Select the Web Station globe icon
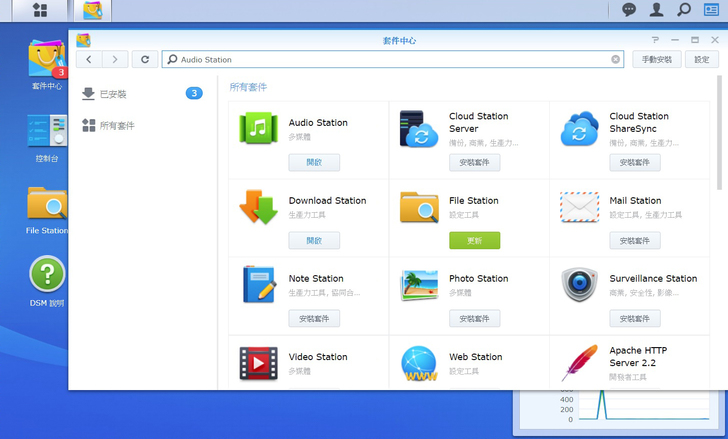The image size is (728, 439). coord(419,364)
